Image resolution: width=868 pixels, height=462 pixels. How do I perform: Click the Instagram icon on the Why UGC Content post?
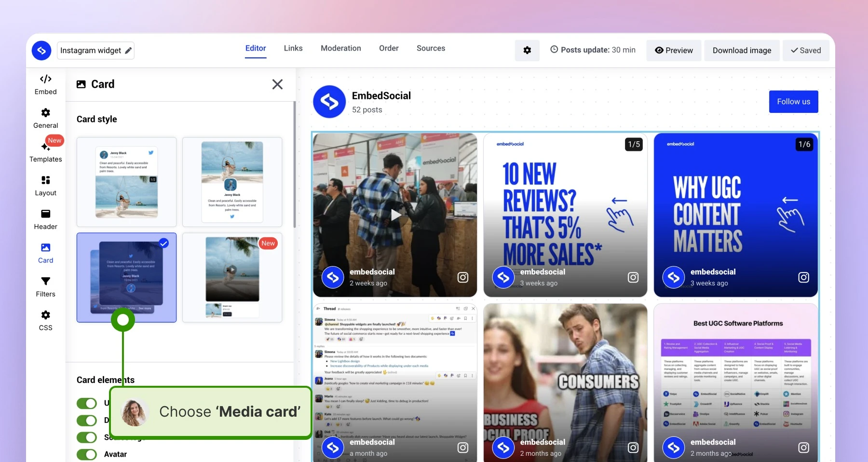pyautogui.click(x=804, y=277)
